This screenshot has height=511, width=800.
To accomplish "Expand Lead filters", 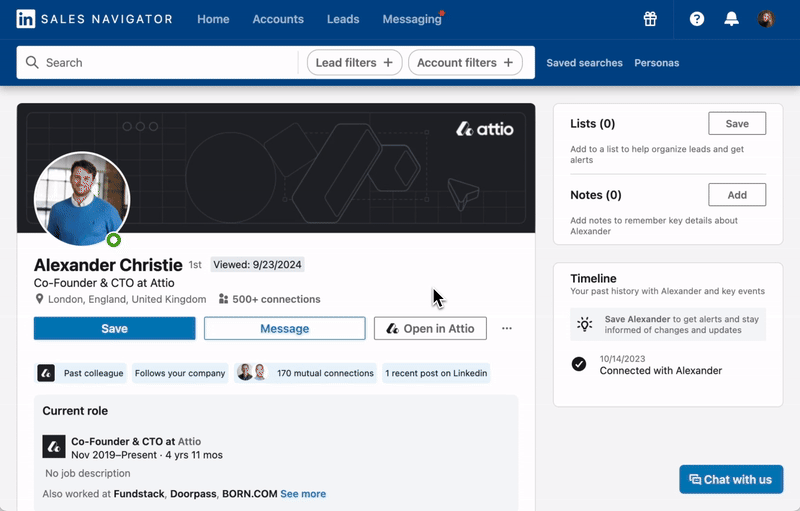I will (x=354, y=62).
